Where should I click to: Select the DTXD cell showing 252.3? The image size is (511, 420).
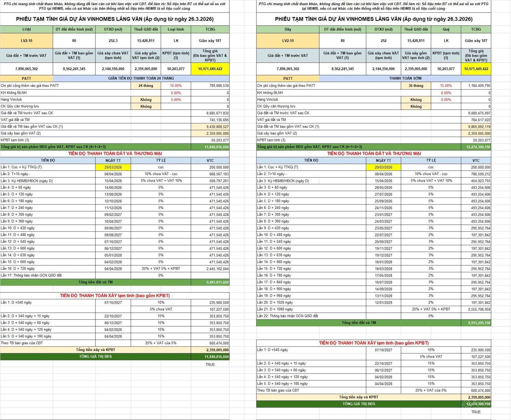point(113,41)
